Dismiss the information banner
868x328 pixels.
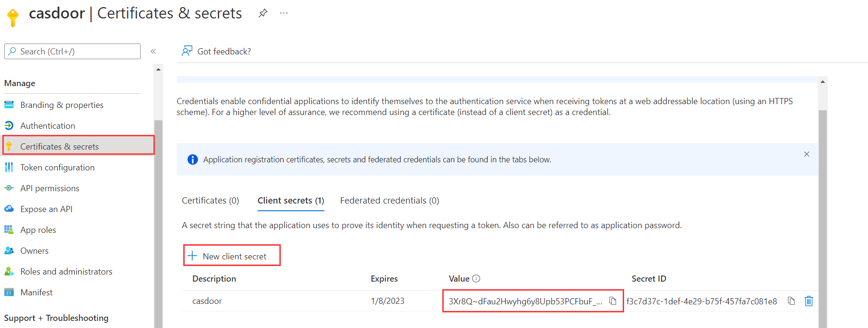point(806,154)
